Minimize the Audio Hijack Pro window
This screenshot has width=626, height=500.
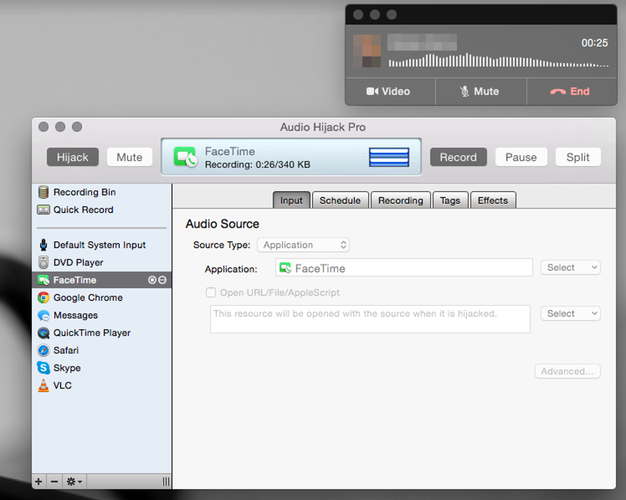click(x=60, y=127)
